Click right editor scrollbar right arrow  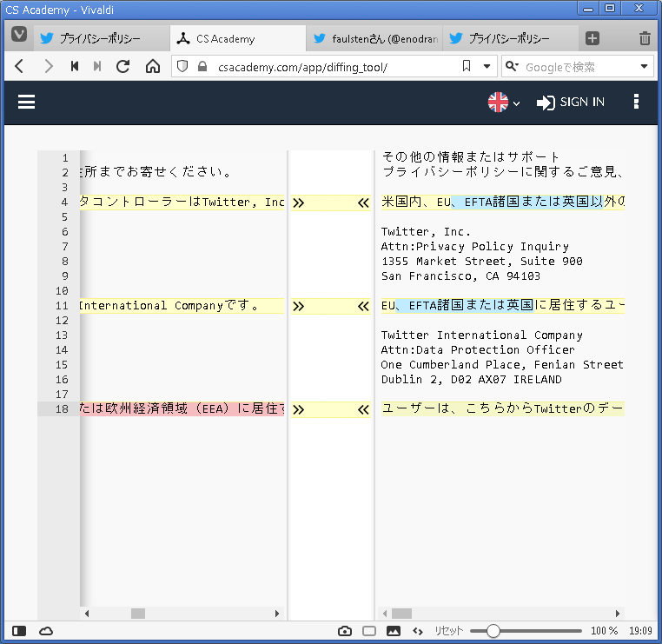(618, 614)
